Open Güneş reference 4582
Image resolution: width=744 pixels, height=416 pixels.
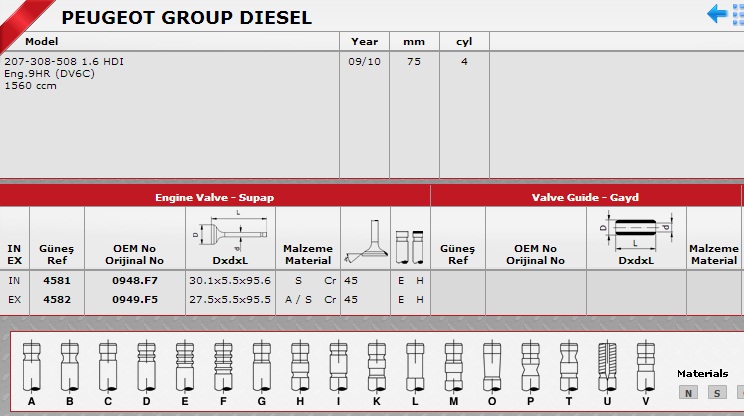tap(57, 299)
